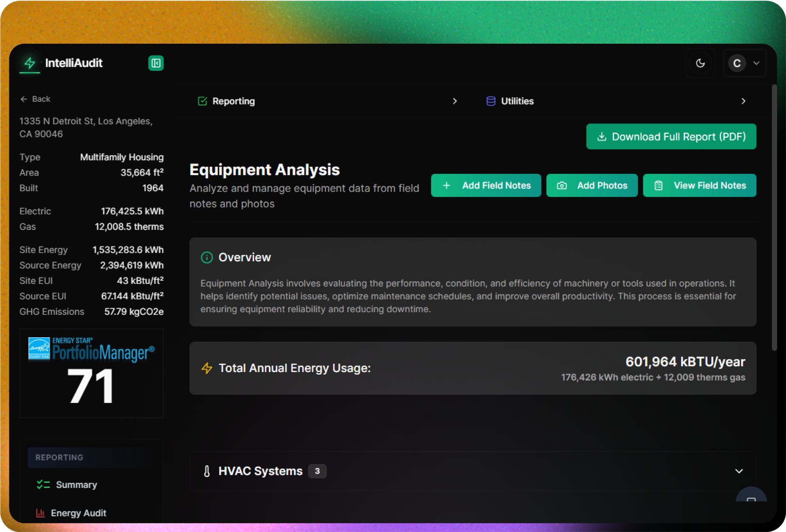Click the Utilities database icon
This screenshot has height=532, width=786.
point(490,101)
